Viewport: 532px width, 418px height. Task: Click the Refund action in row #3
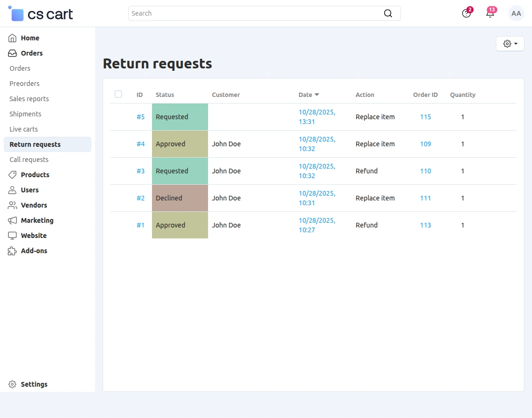(366, 171)
